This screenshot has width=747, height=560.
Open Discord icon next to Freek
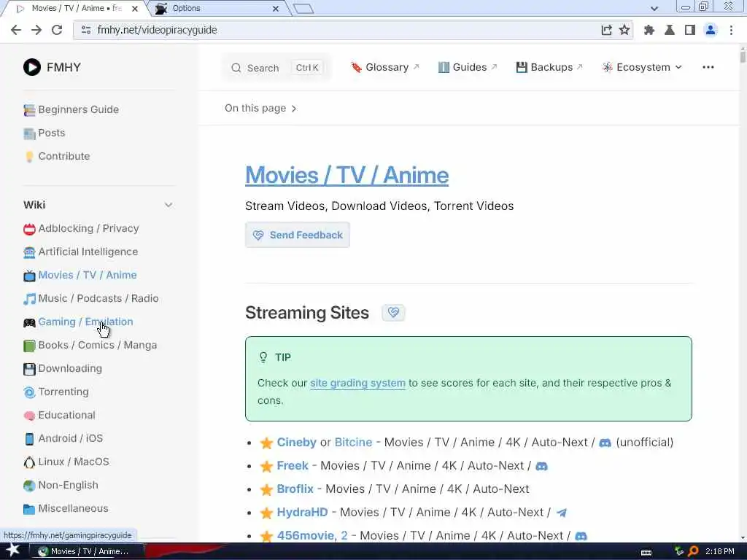pyautogui.click(x=542, y=466)
